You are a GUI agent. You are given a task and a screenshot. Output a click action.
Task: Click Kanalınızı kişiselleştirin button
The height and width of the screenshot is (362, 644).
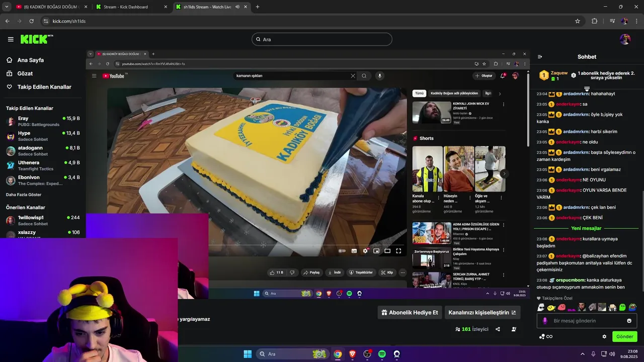point(482,312)
